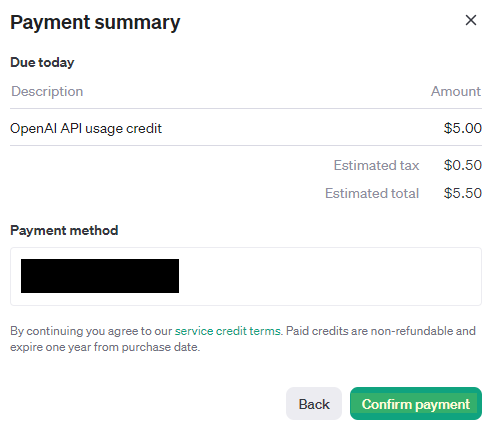The image size is (497, 435).
Task: Click the $5.00 credit amount
Action: pos(463,128)
